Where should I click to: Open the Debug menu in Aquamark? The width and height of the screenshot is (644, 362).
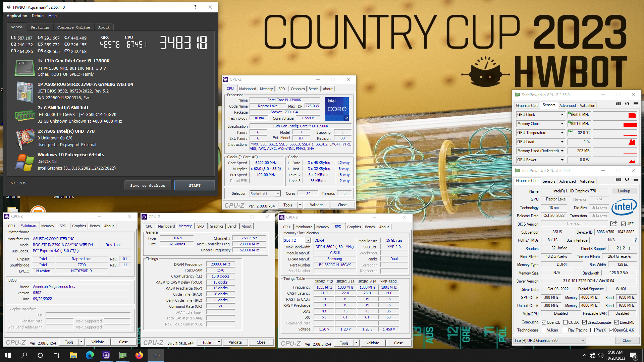38,16
